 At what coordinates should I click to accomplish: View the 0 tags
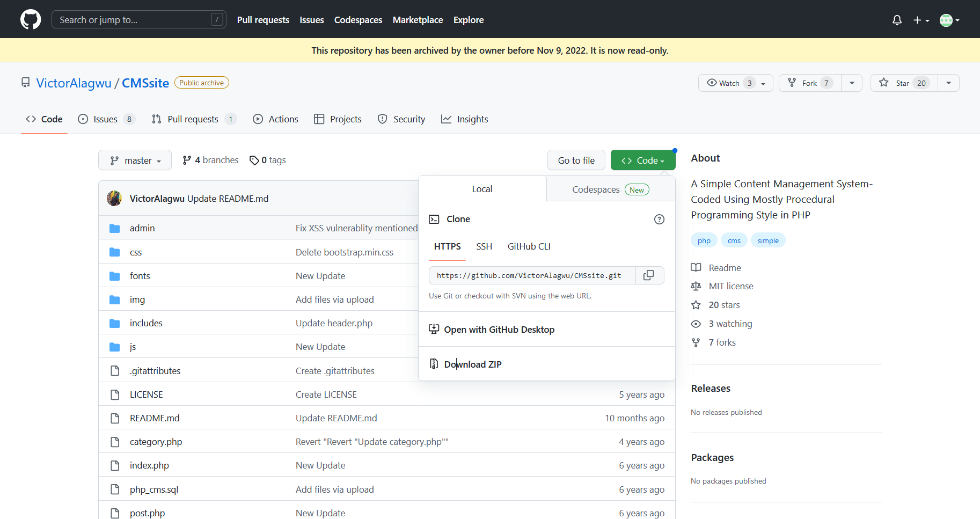(268, 160)
